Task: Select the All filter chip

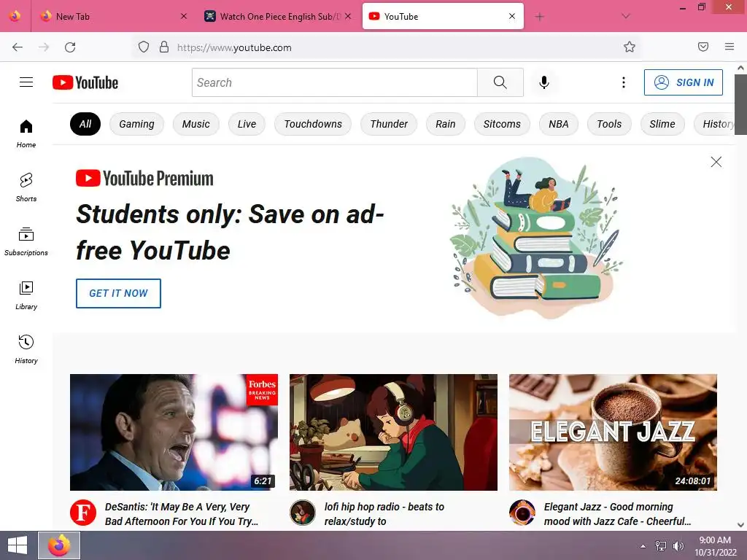Action: (85, 124)
